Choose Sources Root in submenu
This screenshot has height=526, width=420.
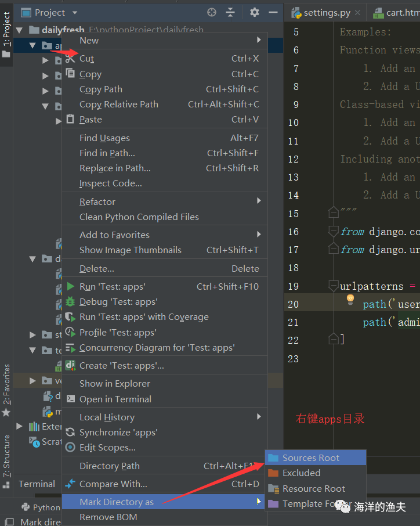click(316, 457)
